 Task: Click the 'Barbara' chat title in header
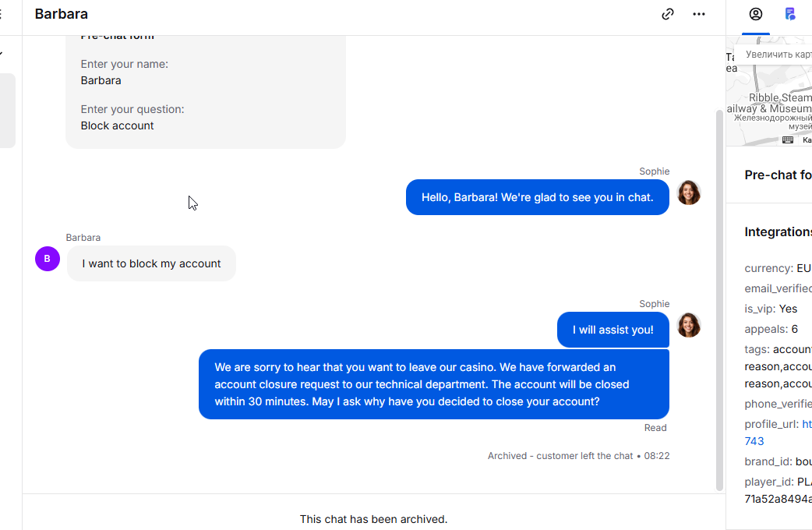(x=62, y=14)
